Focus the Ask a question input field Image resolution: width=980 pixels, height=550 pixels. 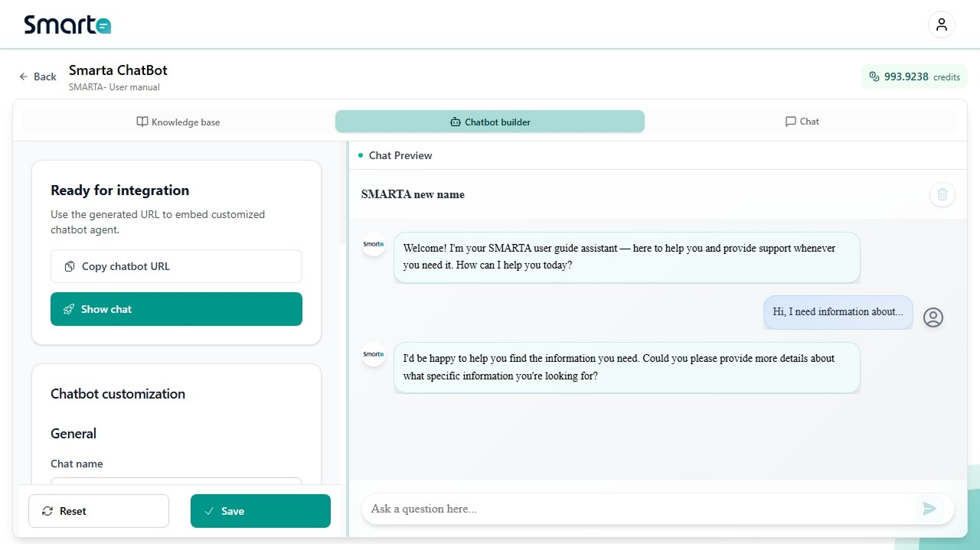click(x=639, y=509)
